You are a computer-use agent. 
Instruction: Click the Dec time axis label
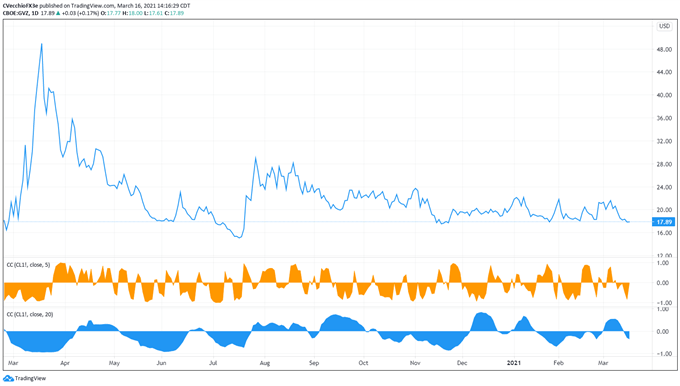[x=462, y=363]
